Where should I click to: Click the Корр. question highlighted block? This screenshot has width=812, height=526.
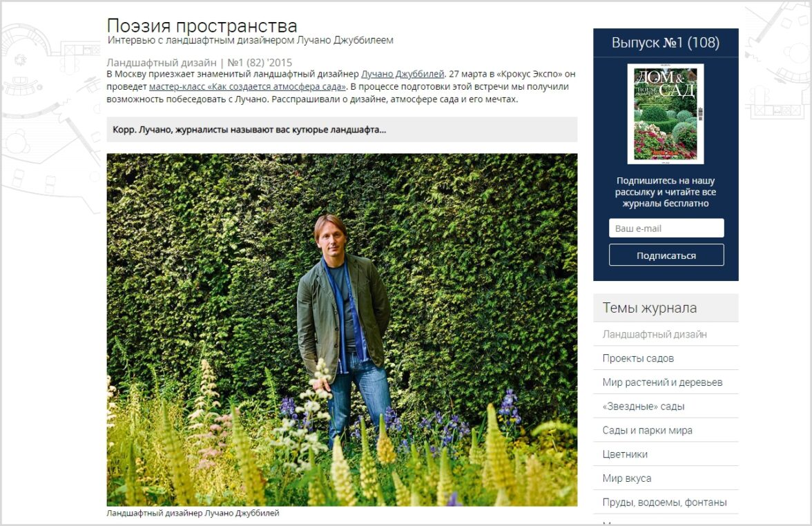(x=342, y=130)
